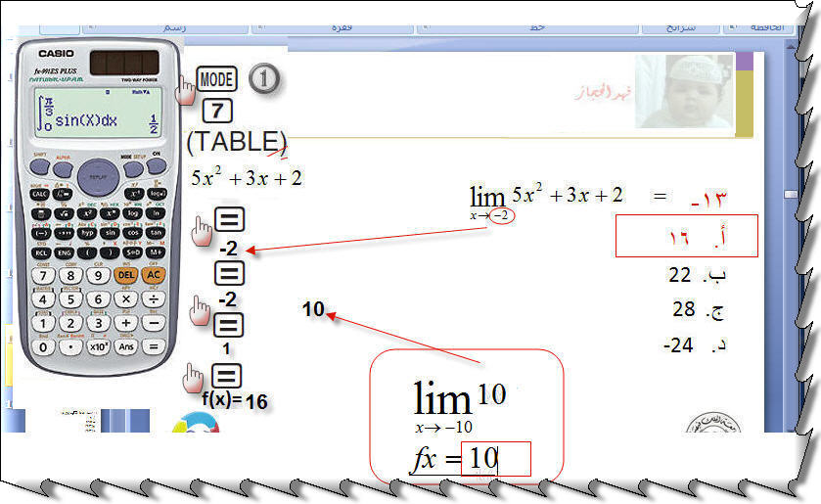This screenshot has height=504, width=821.
Task: Click the equals key icon above f(x)=16
Action: tap(226, 376)
